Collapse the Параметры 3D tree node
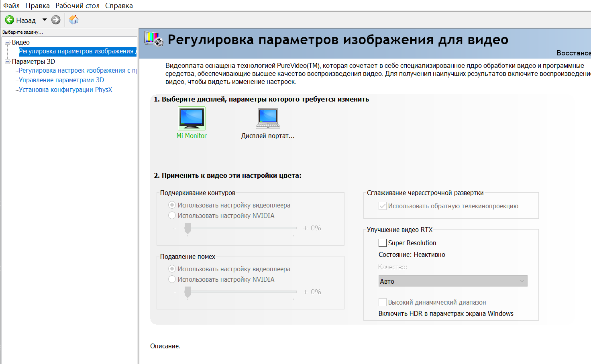Viewport: 591px width, 364px height. 7,61
